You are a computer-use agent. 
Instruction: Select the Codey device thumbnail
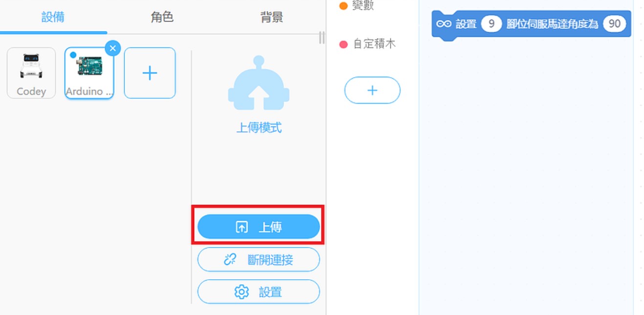(31, 73)
